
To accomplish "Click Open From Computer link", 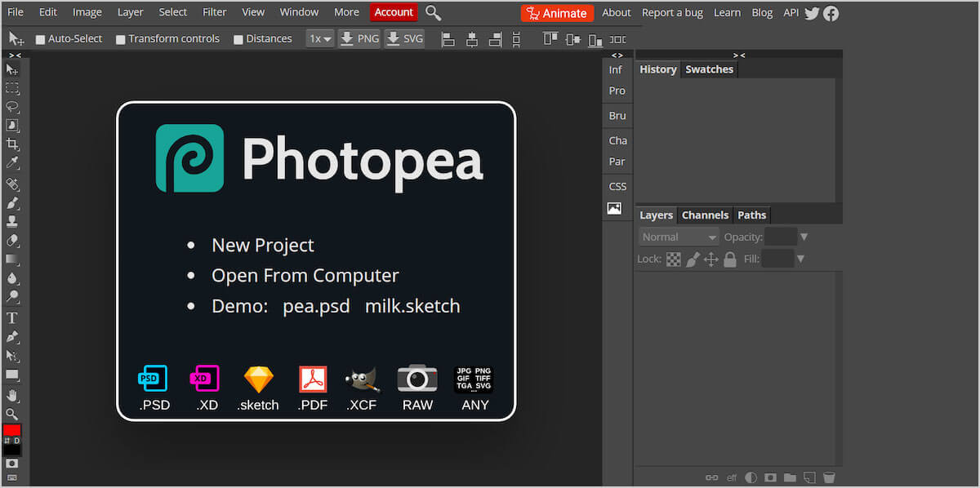I will 305,276.
